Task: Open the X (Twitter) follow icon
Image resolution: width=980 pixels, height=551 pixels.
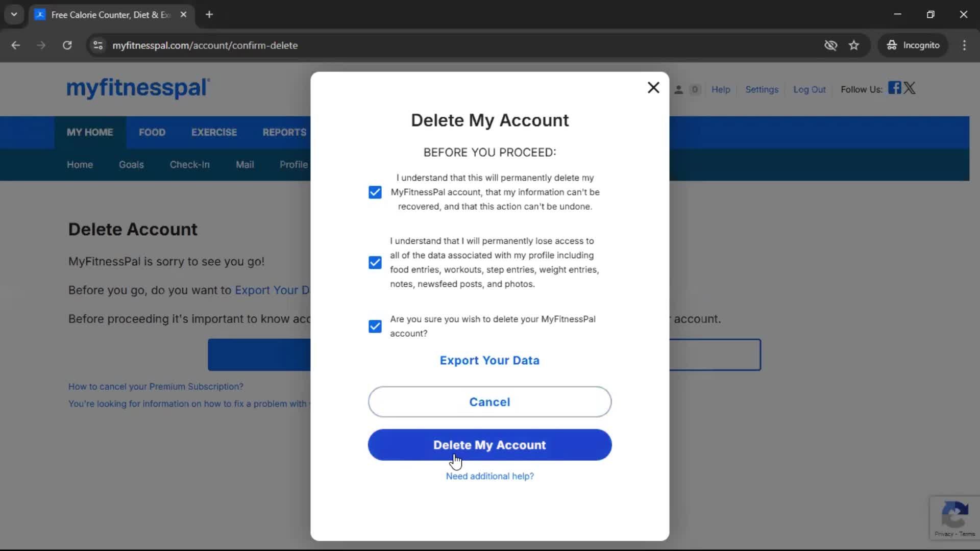Action: pos(910,88)
